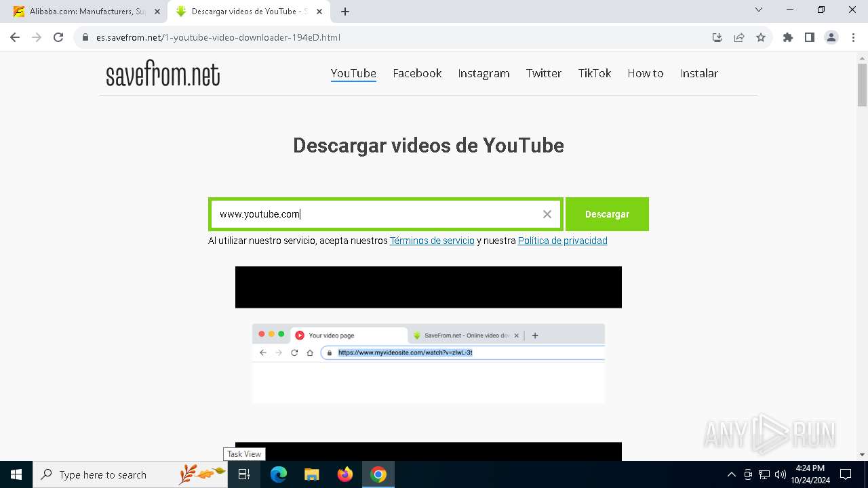This screenshot has width=868, height=488.
Task: Open the network tray icon
Action: (x=764, y=474)
